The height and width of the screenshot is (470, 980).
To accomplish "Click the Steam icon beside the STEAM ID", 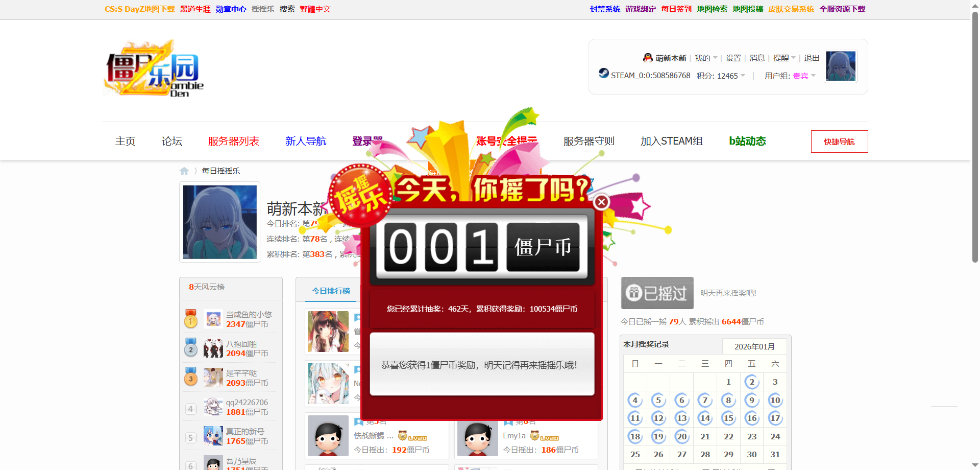I will tap(603, 74).
